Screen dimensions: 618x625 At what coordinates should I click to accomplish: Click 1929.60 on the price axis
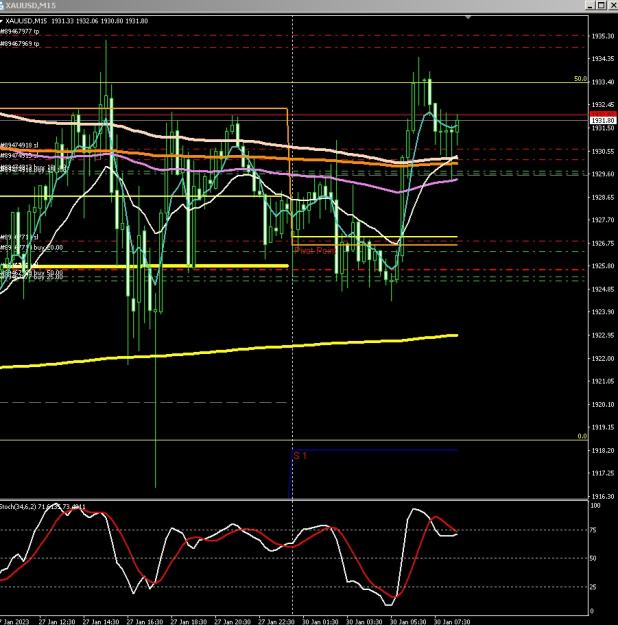click(602, 174)
